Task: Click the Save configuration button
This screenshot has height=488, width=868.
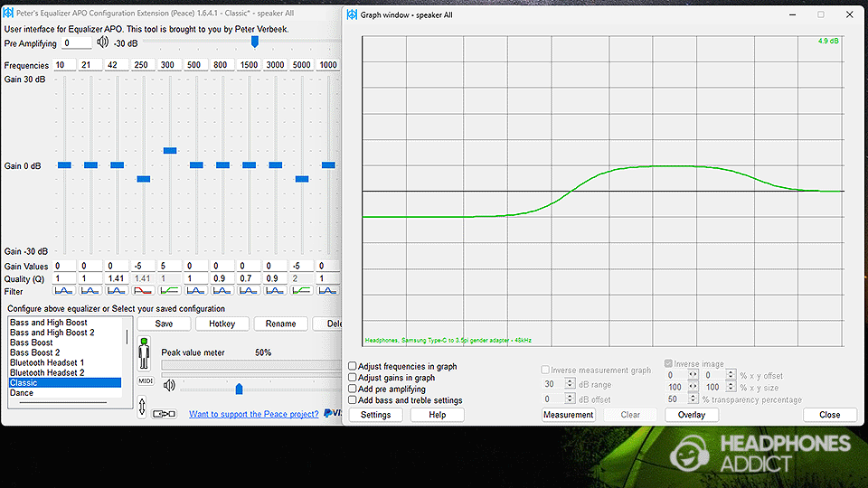Action: point(164,324)
